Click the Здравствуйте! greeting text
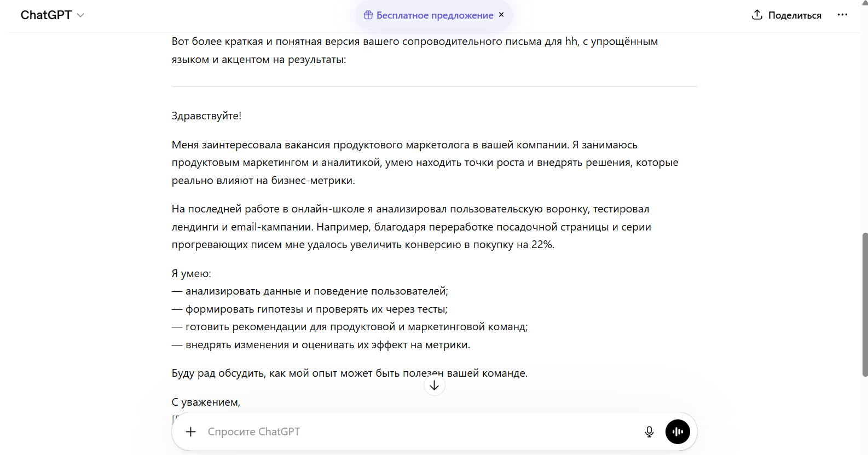This screenshot has width=868, height=455. click(206, 116)
